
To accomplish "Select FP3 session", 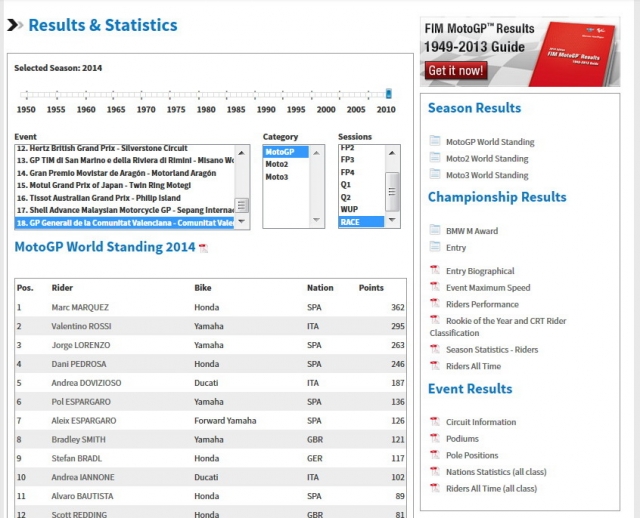I will pyautogui.click(x=361, y=160).
